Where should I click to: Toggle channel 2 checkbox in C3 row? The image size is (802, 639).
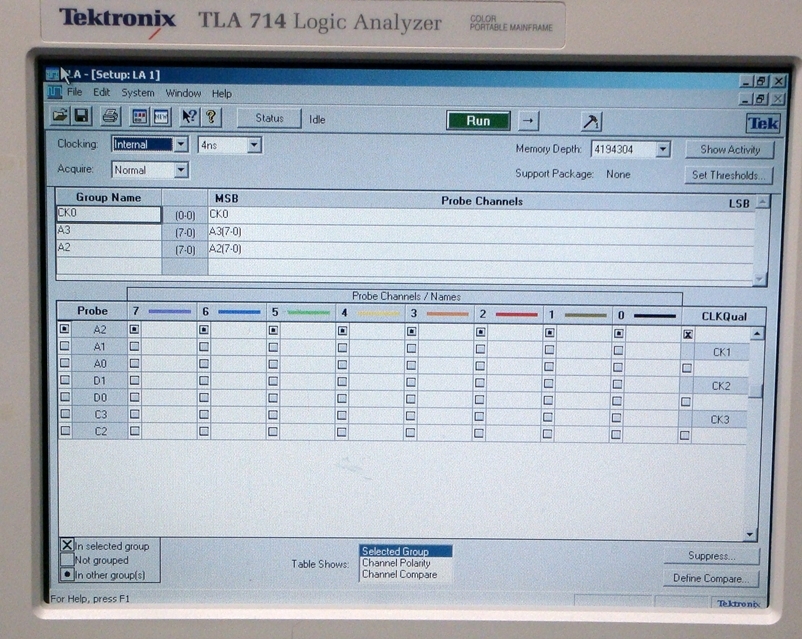point(479,416)
